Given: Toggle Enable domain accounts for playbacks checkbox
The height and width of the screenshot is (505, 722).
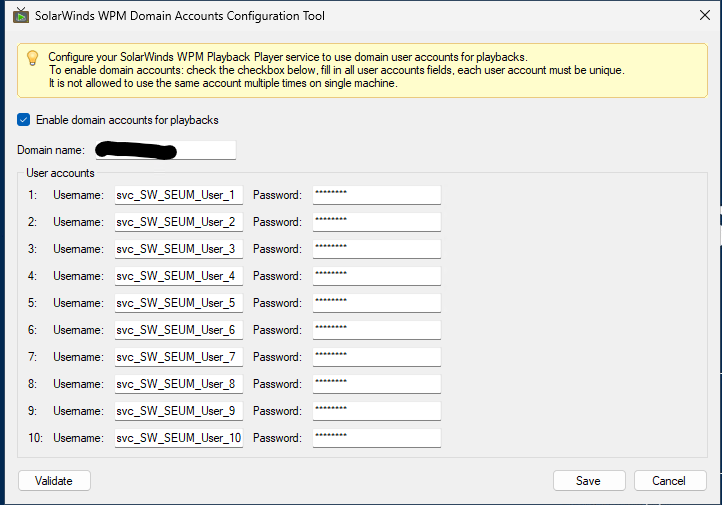Looking at the screenshot, I should 24,120.
